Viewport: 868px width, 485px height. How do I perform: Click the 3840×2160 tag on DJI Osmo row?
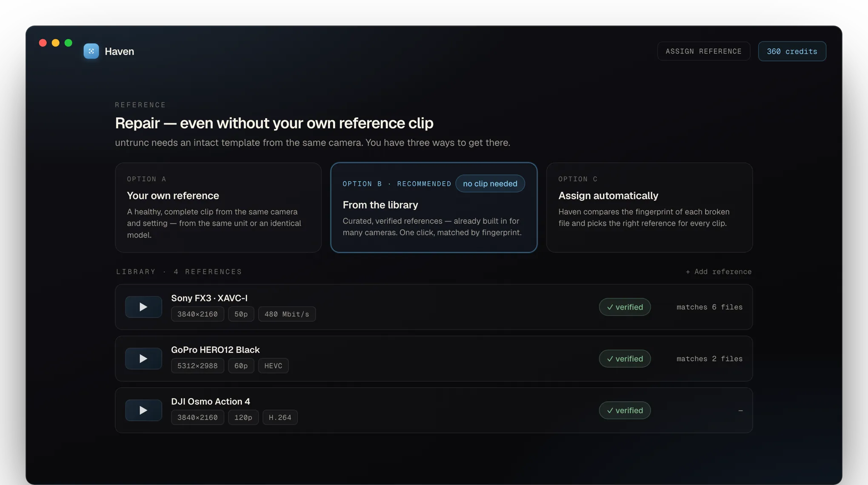(x=197, y=417)
